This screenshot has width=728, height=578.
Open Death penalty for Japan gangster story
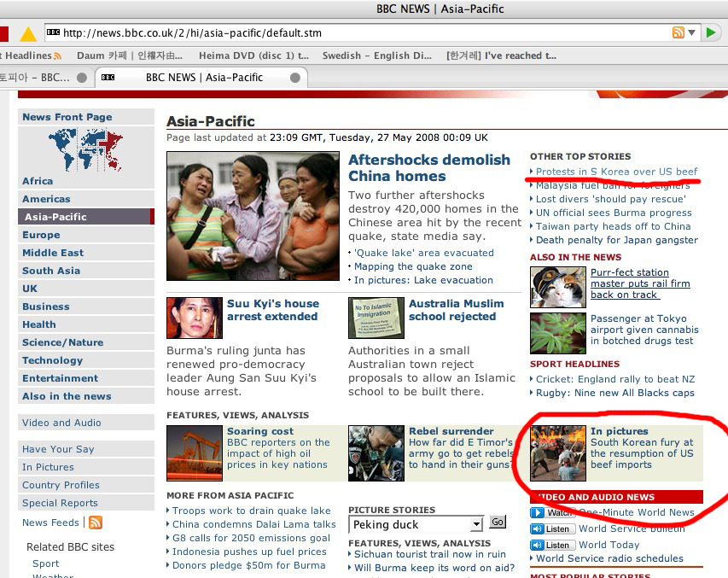coord(616,240)
